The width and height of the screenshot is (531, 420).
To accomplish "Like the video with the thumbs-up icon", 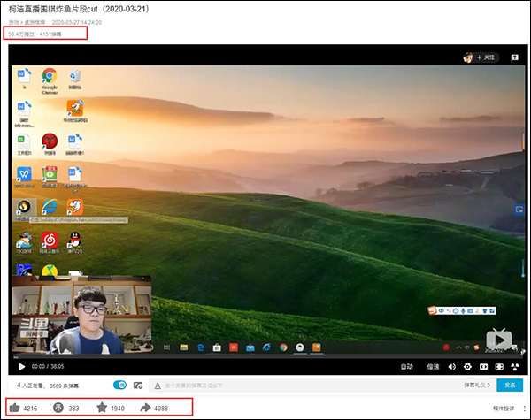I will click(15, 408).
